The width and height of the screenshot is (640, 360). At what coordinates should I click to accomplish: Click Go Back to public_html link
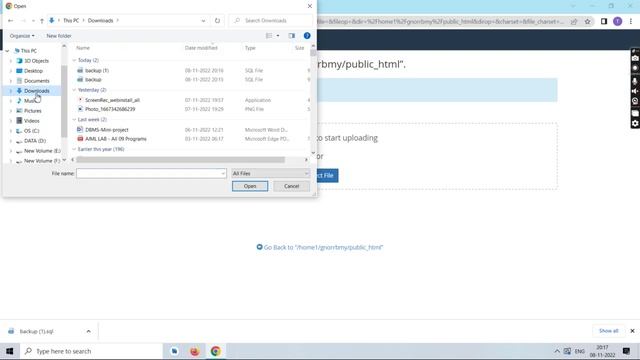(320, 247)
